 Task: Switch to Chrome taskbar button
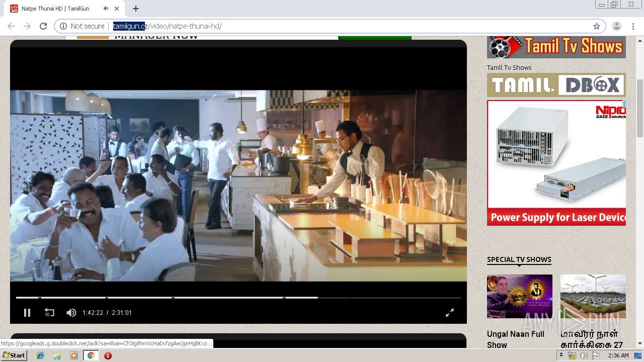[x=91, y=355]
